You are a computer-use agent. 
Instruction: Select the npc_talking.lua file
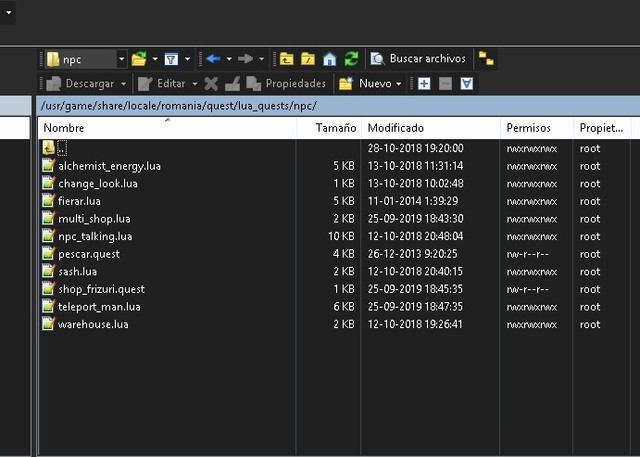95,237
